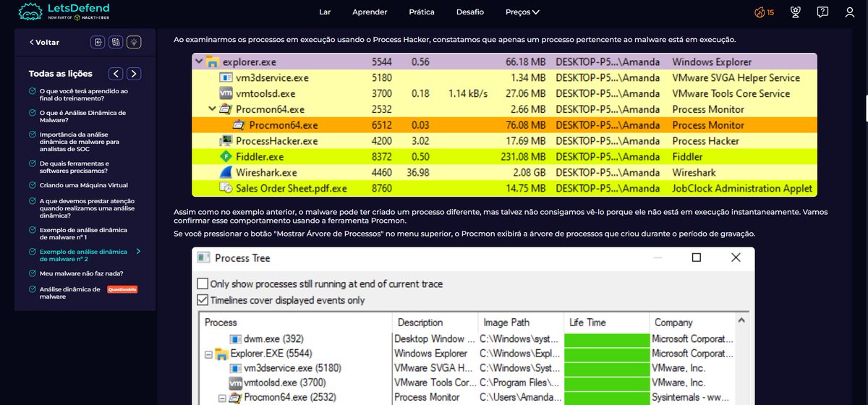This screenshot has height=405, width=868.
Task: Open the LetsDefend logo home link
Action: (x=64, y=12)
